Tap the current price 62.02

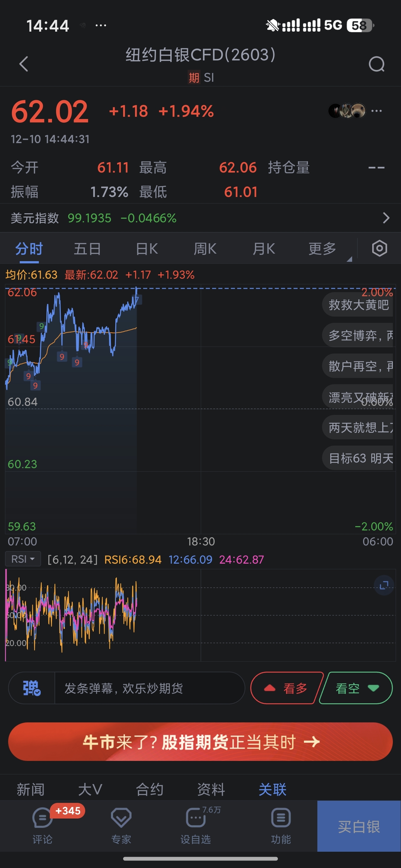[50, 111]
